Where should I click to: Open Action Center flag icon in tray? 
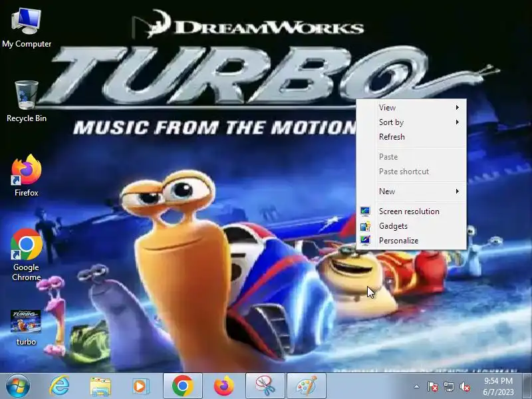point(433,386)
